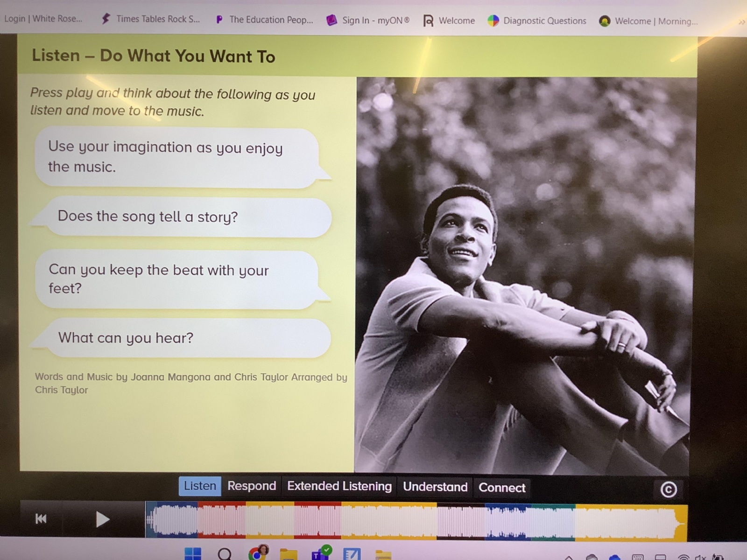747x560 pixels.
Task: Open the Extended Listening tab
Action: coord(339,486)
